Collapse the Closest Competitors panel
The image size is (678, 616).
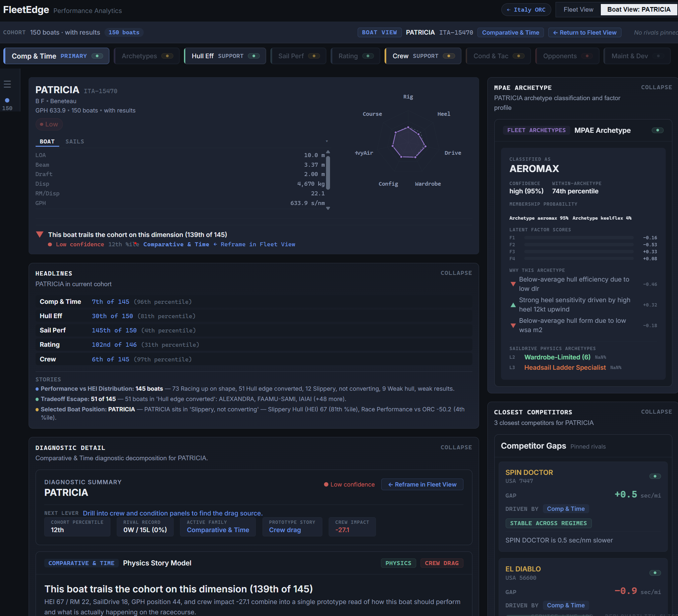(656, 411)
